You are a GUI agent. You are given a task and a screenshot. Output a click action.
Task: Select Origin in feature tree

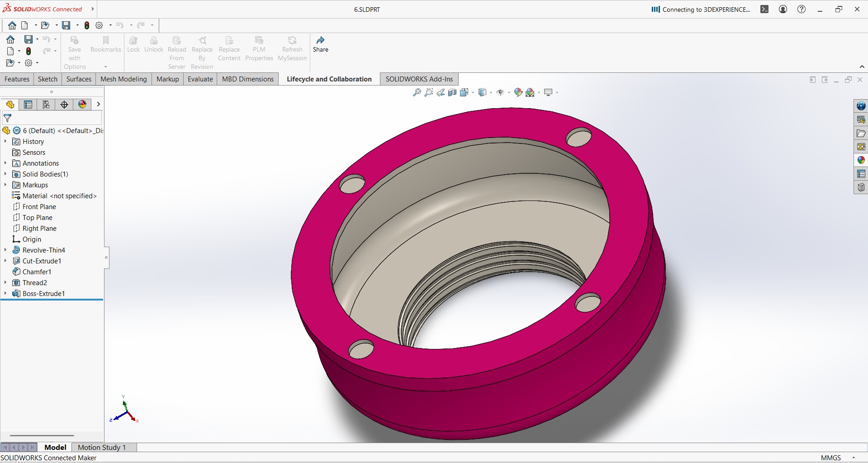[32, 239]
